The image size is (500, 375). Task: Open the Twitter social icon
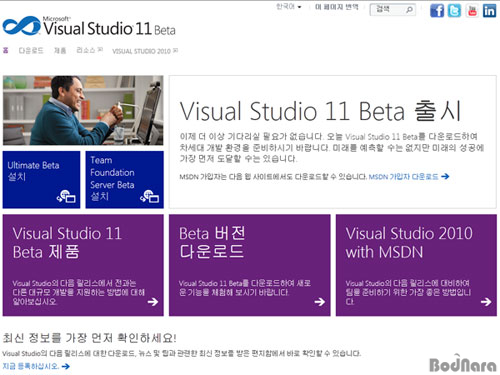pos(454,10)
